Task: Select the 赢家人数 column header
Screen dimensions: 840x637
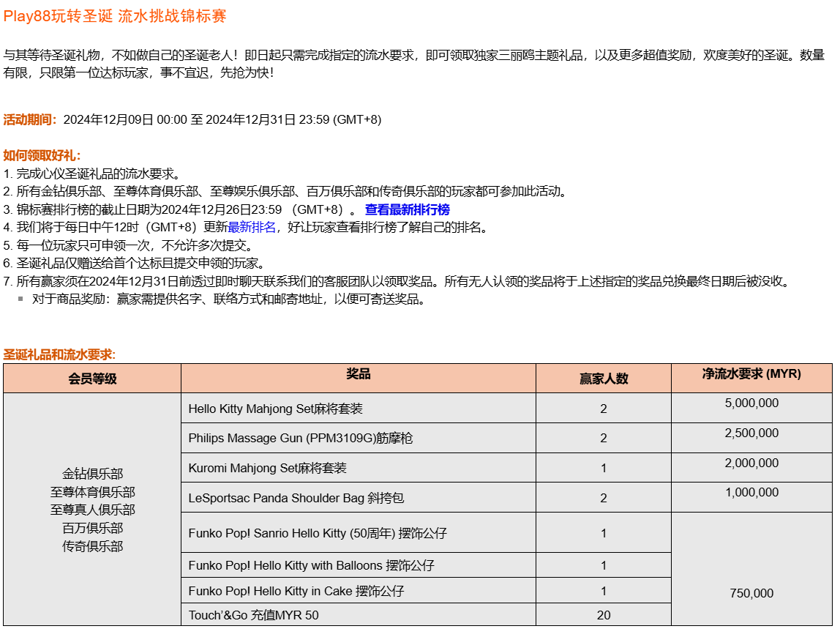Action: (x=603, y=379)
